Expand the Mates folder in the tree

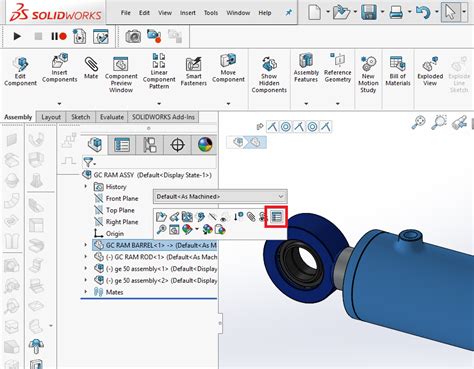(x=86, y=292)
